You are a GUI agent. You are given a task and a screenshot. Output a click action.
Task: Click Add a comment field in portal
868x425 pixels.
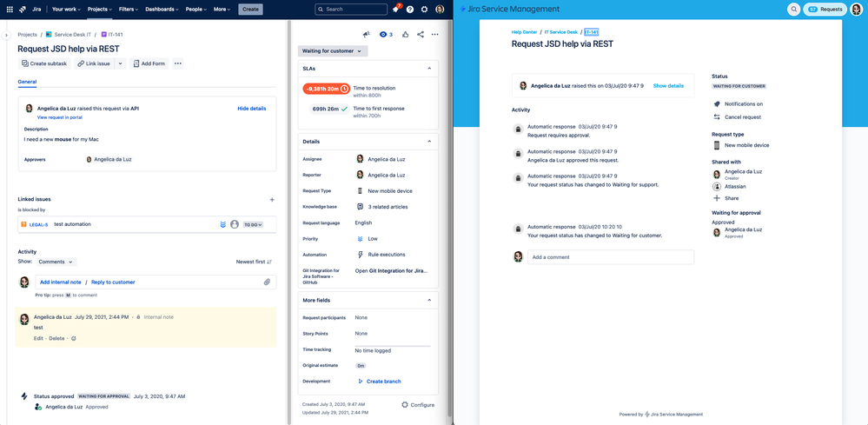tap(611, 256)
